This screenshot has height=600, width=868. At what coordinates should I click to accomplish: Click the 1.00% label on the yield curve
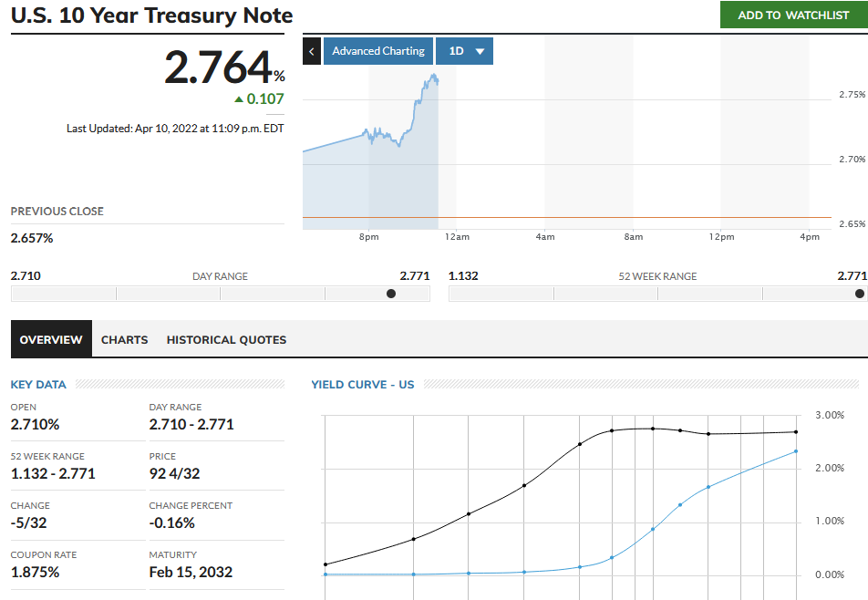click(830, 522)
